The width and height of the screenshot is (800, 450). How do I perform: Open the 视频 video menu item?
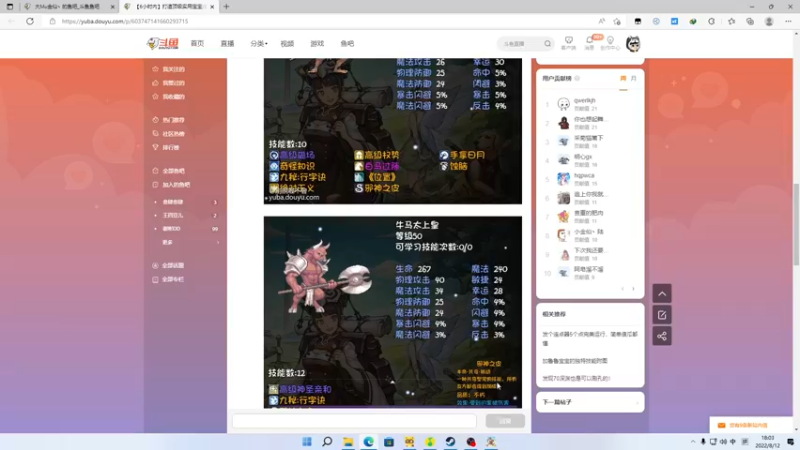pyautogui.click(x=287, y=44)
